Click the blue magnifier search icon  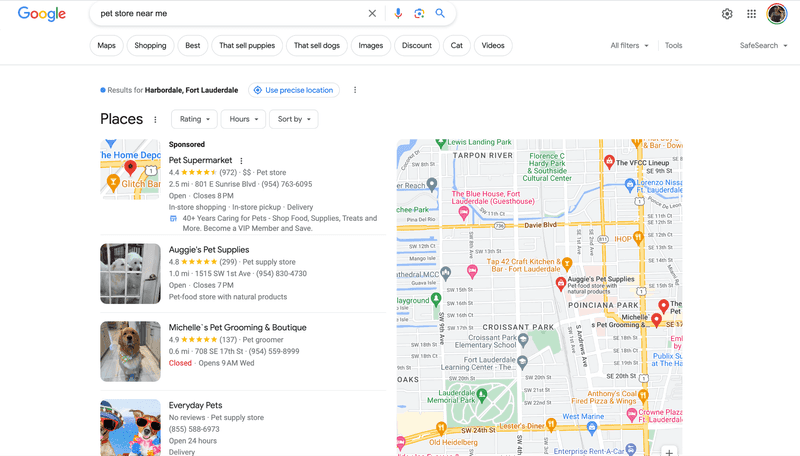pyautogui.click(x=440, y=14)
